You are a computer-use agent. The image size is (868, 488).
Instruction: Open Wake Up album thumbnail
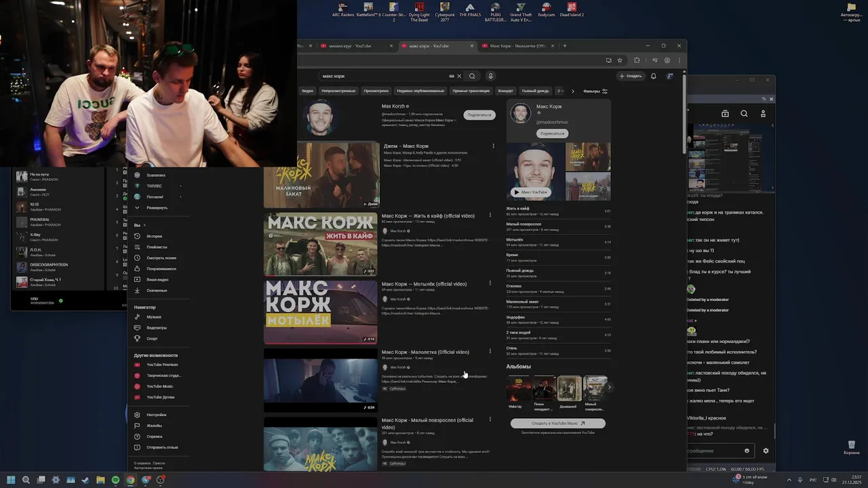(519, 389)
